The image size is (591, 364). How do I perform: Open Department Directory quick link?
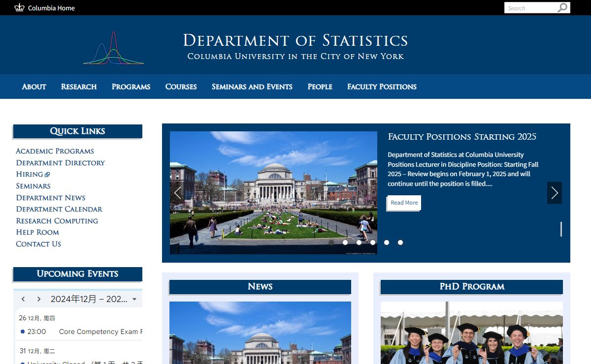tap(60, 163)
